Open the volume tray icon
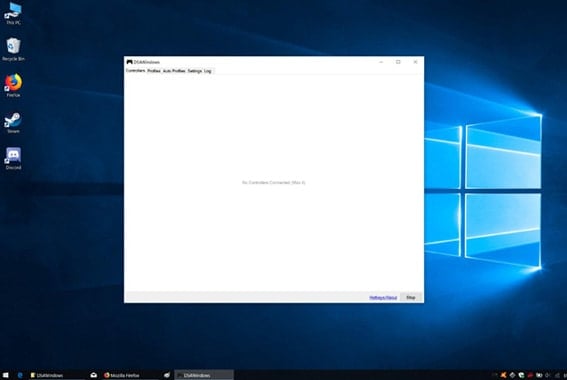Image resolution: width=567 pixels, height=380 pixels. (x=547, y=375)
